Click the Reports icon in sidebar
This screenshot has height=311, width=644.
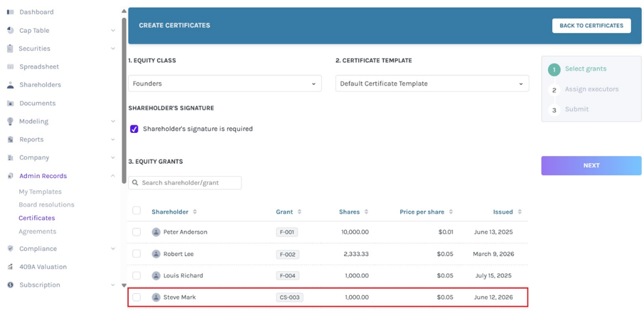tap(11, 140)
